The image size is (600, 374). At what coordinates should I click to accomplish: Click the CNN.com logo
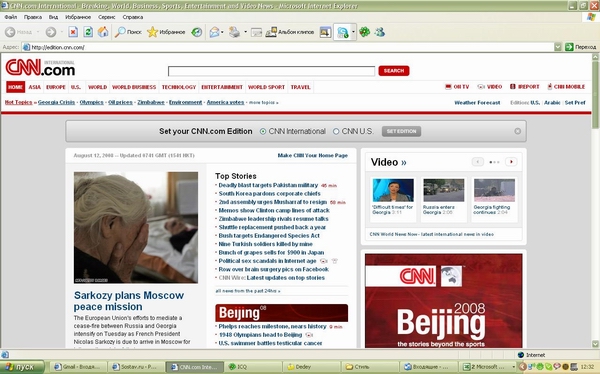[x=40, y=67]
